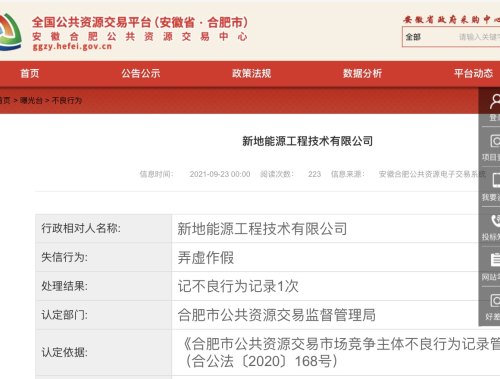The width and height of the screenshot is (500, 379).
Task: Open the 公告公示 menu
Action: (141, 73)
